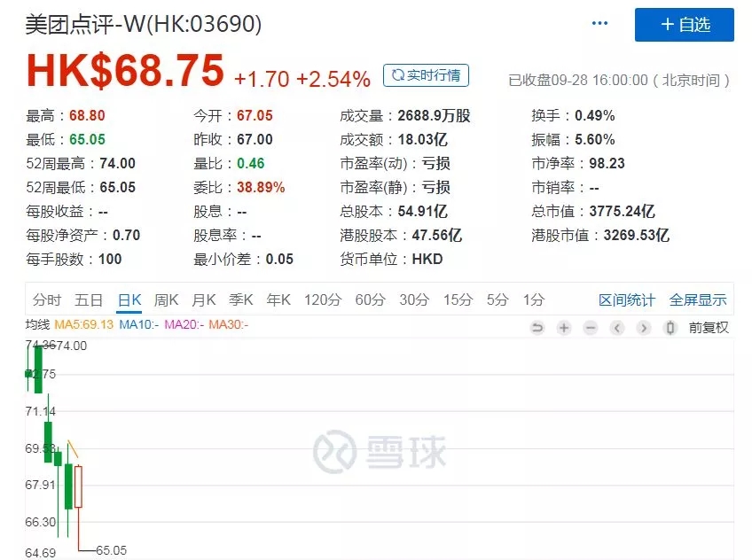Click the 市净率 value 98.23
Image resolution: width=752 pixels, height=560 pixels.
tap(607, 163)
